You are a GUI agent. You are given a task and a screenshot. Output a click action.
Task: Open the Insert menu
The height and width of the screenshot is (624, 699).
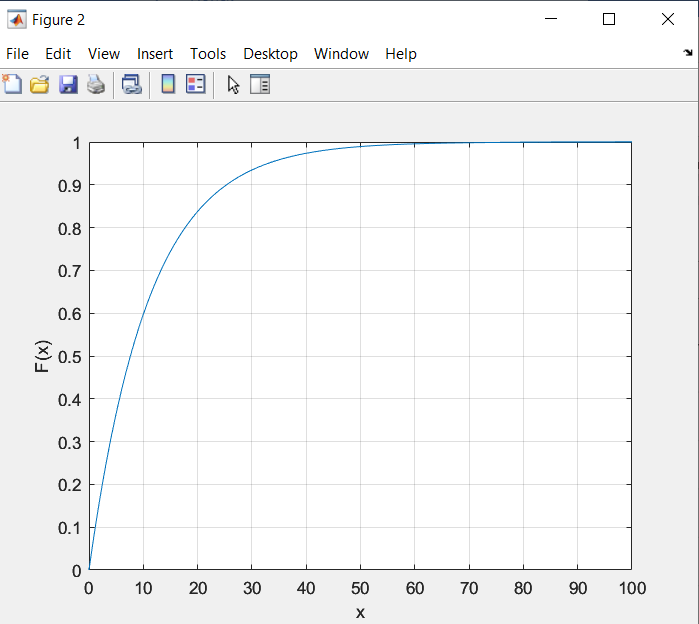click(155, 54)
